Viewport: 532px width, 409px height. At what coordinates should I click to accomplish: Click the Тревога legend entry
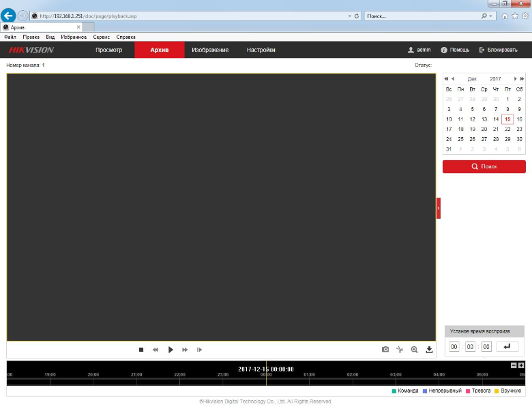(x=478, y=391)
